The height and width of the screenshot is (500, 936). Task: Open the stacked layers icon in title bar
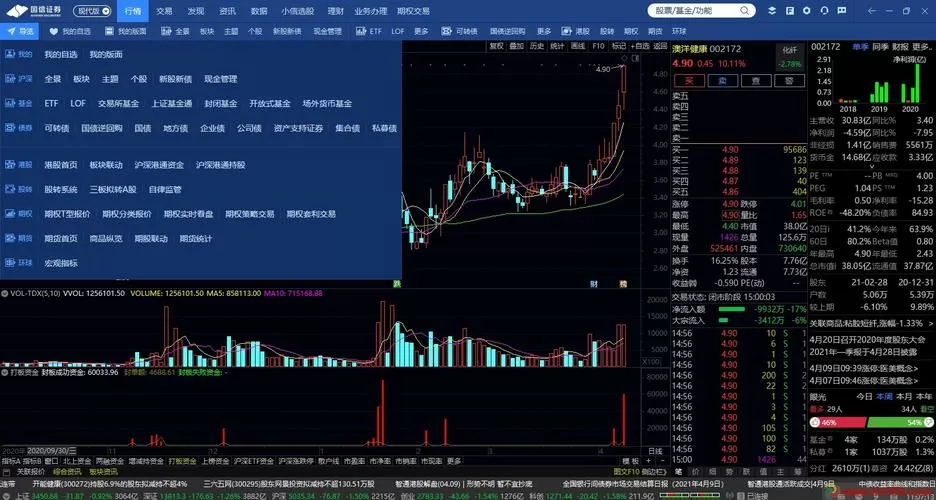click(x=772, y=11)
